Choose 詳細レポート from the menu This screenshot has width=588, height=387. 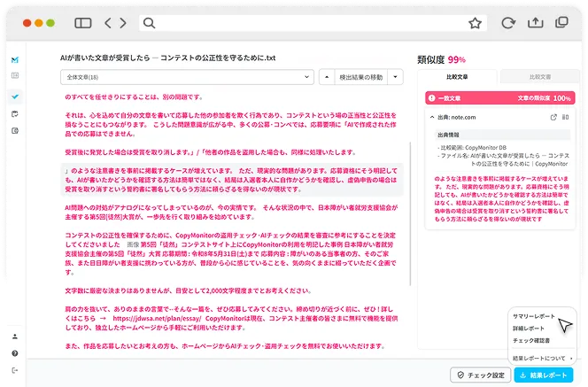coord(529,329)
